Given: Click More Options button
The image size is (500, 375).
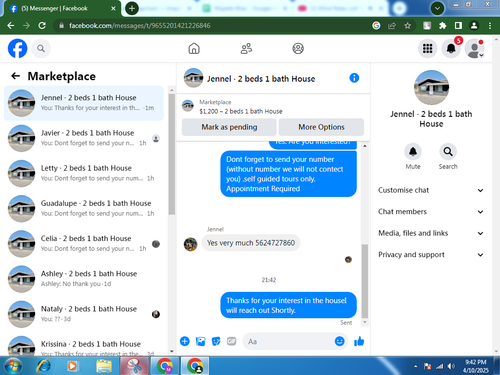Looking at the screenshot, I should (321, 127).
